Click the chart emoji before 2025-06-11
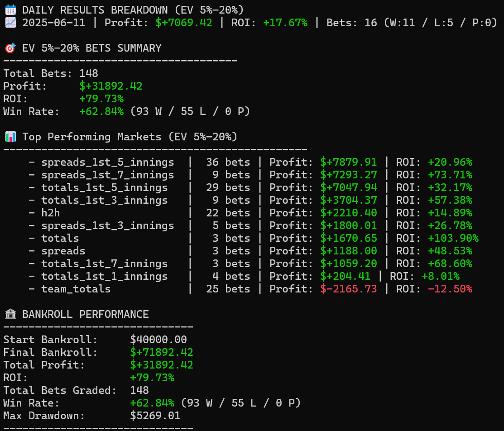504x431 pixels. pyautogui.click(x=10, y=23)
